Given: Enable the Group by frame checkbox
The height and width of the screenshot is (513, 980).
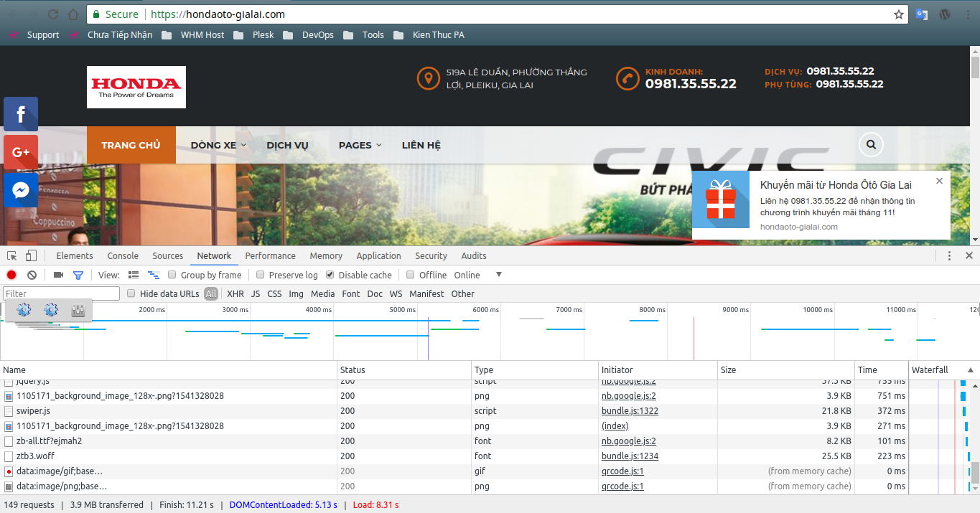Looking at the screenshot, I should 172,275.
